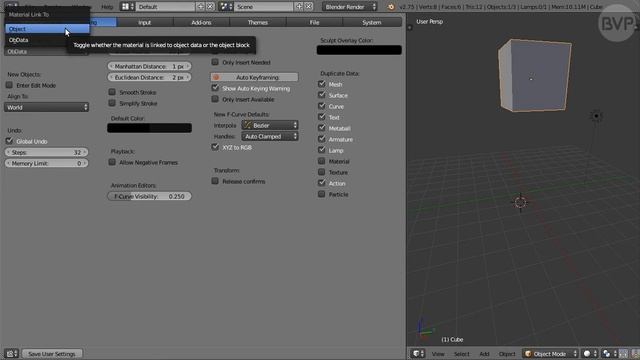Toggle Duplicate Data Action checkbox

(322, 183)
